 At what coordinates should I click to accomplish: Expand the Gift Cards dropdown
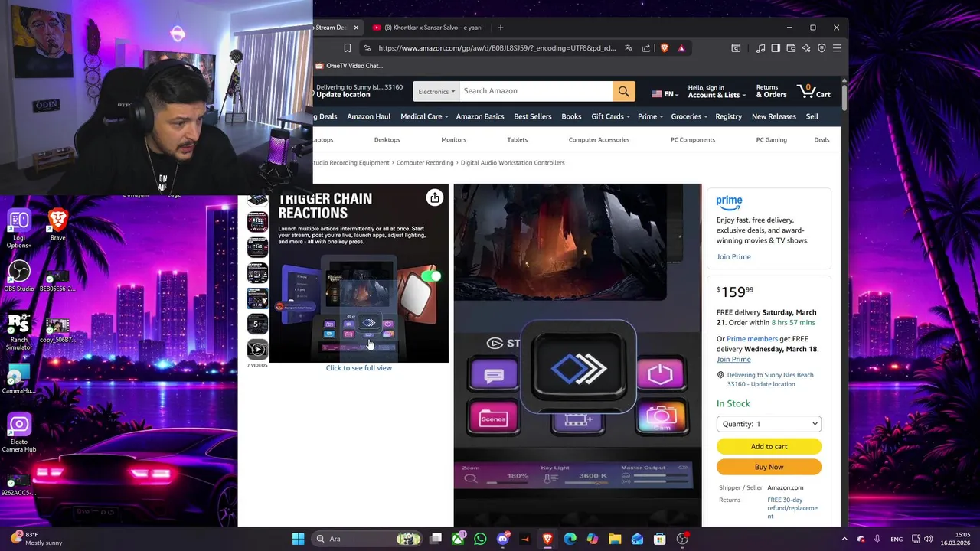click(610, 116)
